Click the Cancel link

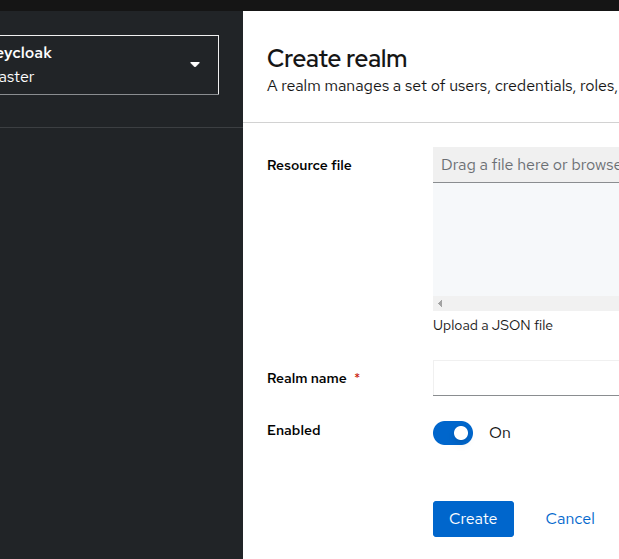coord(570,519)
